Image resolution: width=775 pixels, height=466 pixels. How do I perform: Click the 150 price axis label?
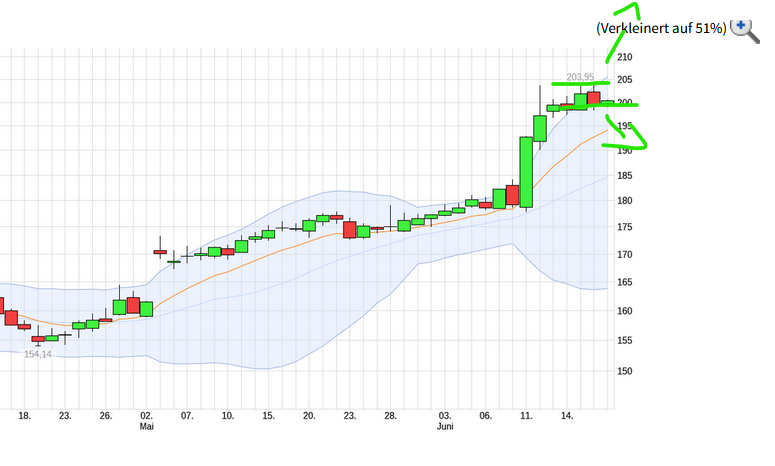pos(625,371)
